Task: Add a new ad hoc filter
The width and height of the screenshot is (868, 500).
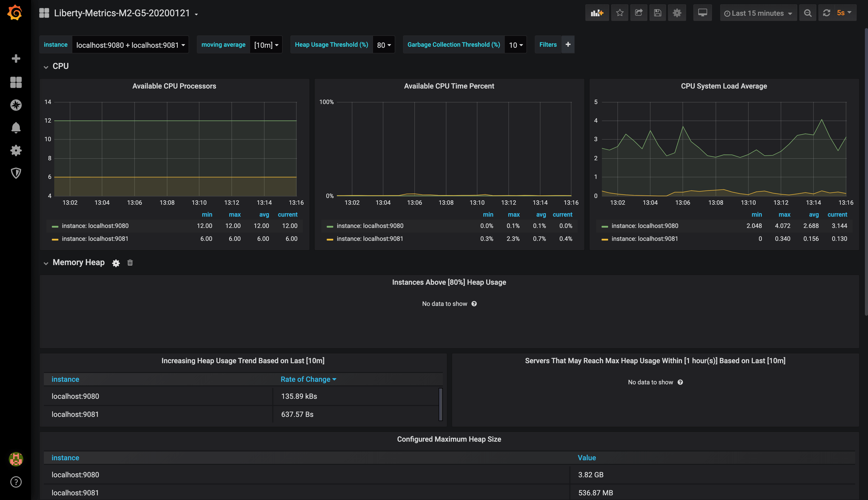Action: pyautogui.click(x=568, y=45)
